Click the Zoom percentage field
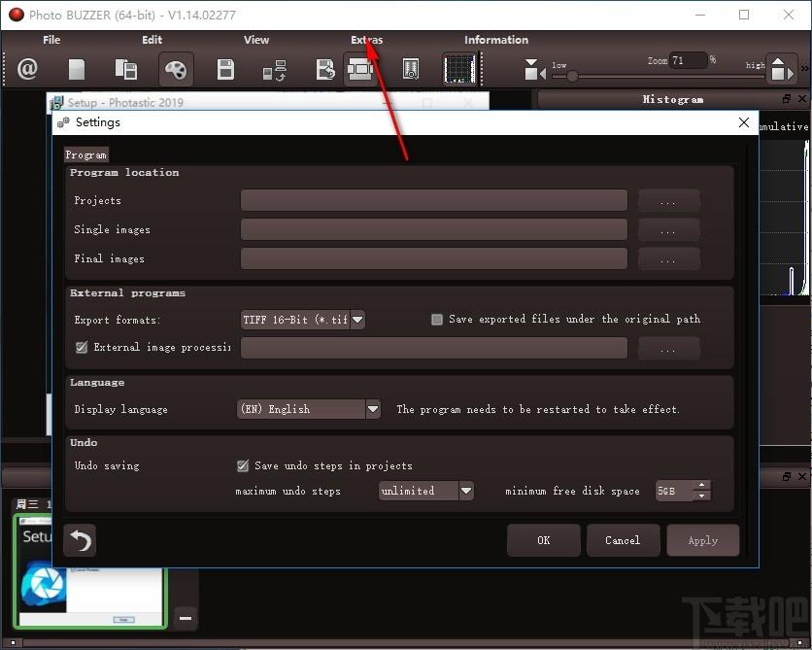The image size is (812, 650). coord(689,60)
